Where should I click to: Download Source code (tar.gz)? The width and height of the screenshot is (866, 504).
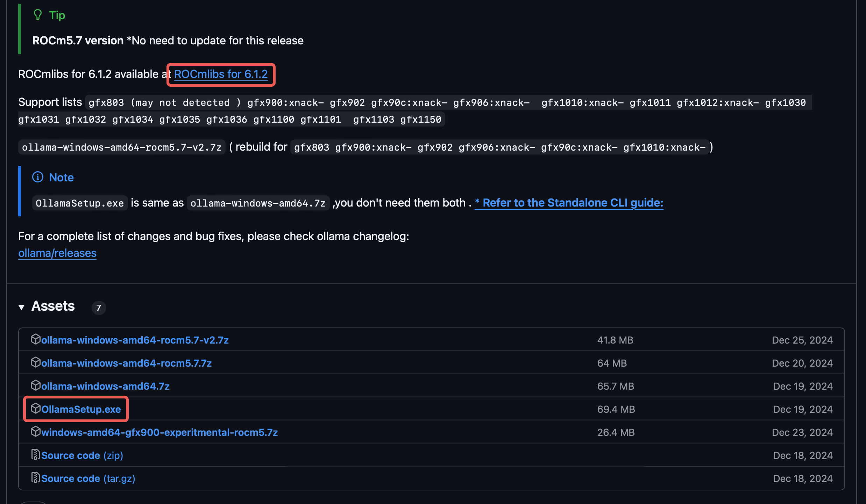88,478
